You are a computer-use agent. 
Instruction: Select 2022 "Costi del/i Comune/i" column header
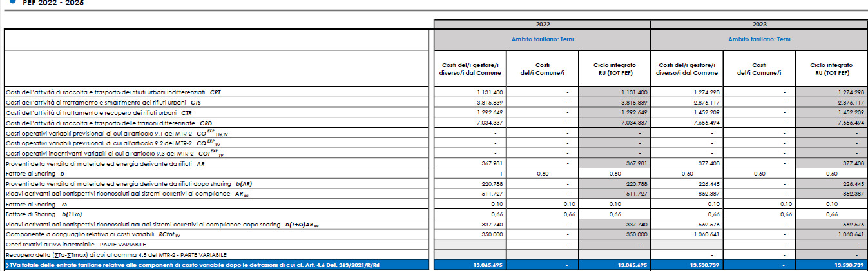543,68
